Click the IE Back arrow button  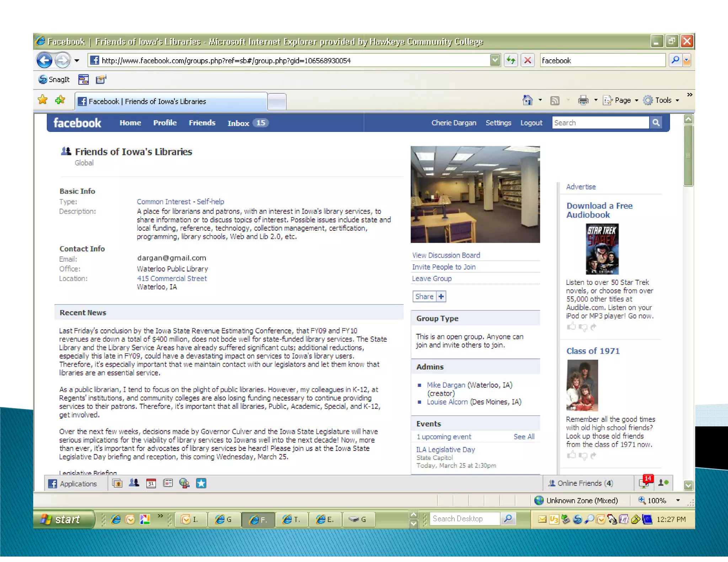pyautogui.click(x=44, y=60)
